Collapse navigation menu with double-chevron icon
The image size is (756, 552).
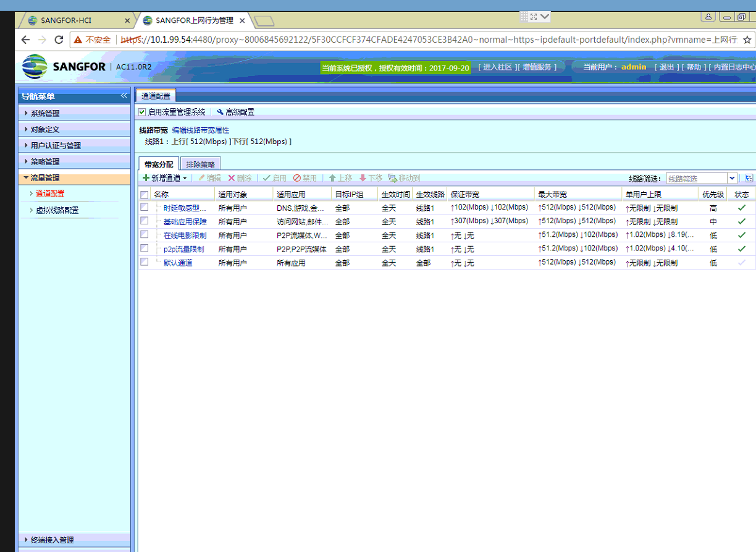pyautogui.click(x=124, y=96)
